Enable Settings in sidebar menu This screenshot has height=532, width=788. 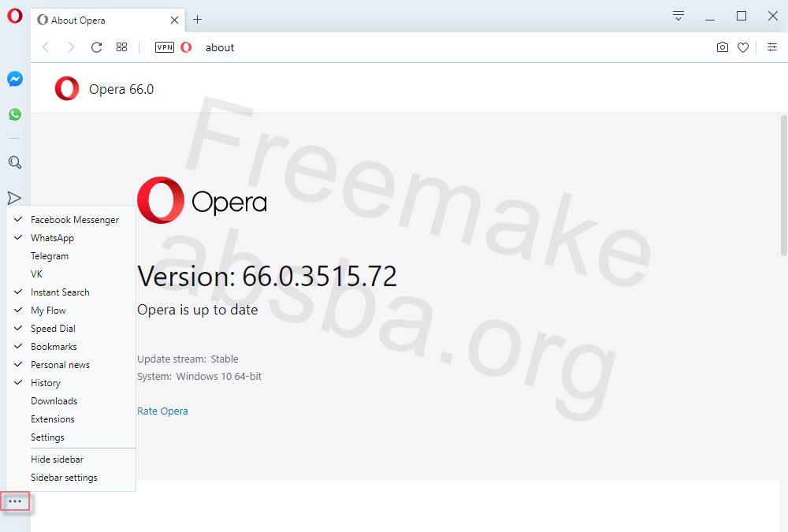pyautogui.click(x=71, y=437)
